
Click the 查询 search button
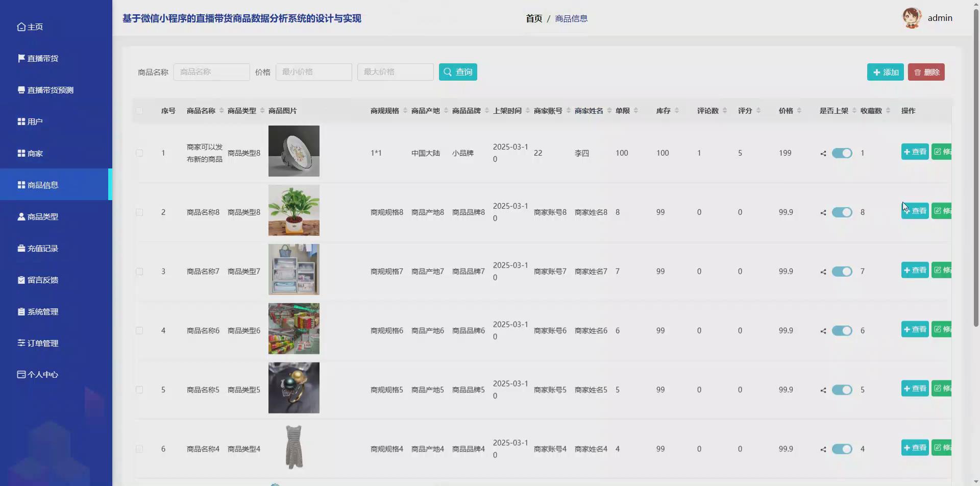457,71
